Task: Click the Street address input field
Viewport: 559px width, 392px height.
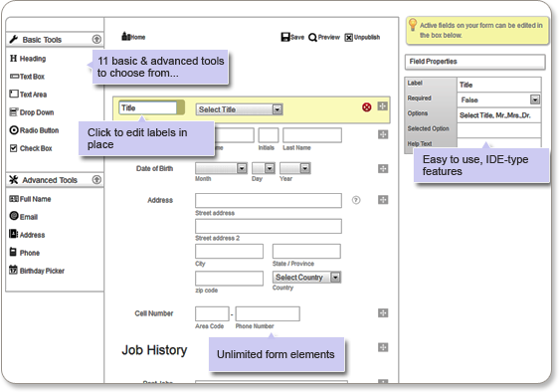Action: pos(269,200)
